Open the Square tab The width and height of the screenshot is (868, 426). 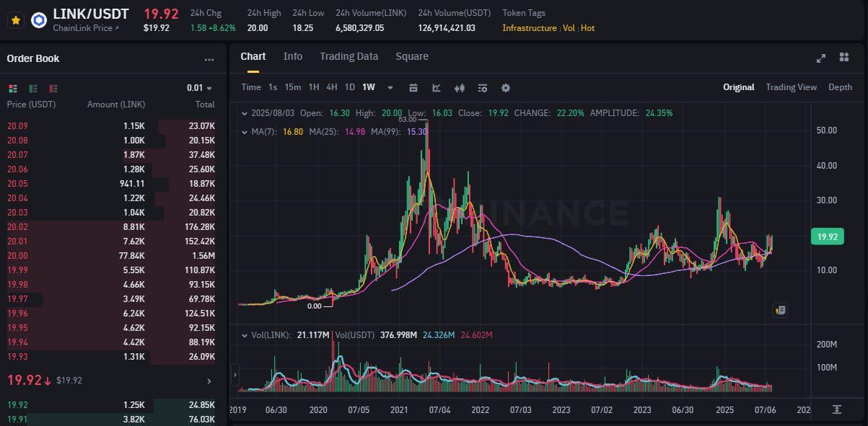point(412,56)
